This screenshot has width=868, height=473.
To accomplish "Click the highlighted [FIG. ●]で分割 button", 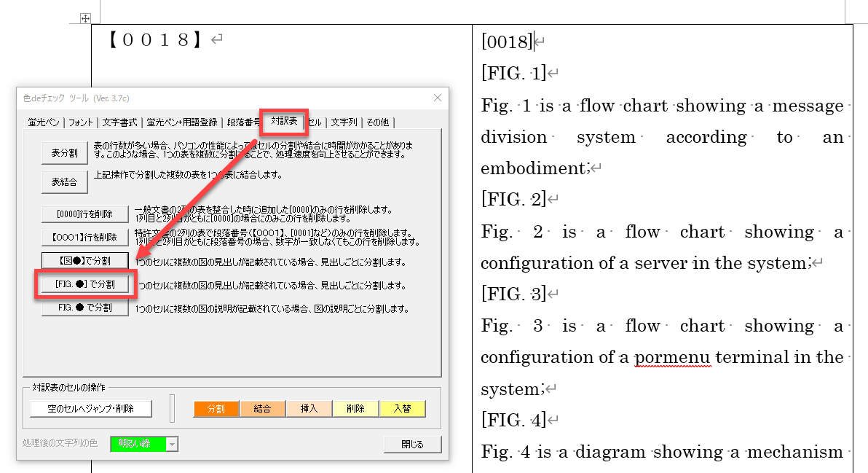I will (86, 284).
